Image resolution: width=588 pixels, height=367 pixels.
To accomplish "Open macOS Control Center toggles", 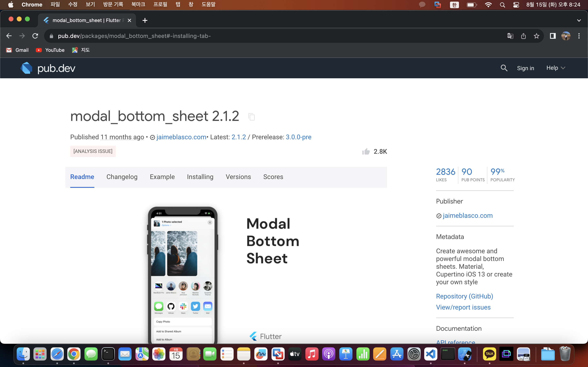I will click(x=516, y=5).
